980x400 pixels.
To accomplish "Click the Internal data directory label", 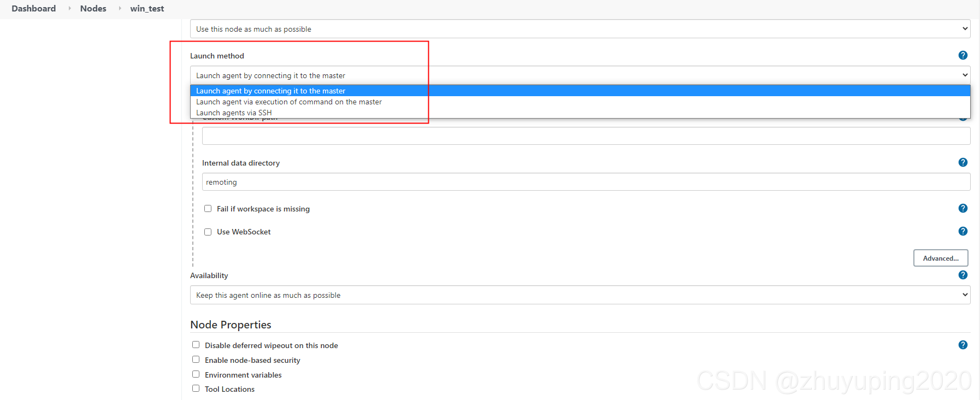I will tap(241, 163).
